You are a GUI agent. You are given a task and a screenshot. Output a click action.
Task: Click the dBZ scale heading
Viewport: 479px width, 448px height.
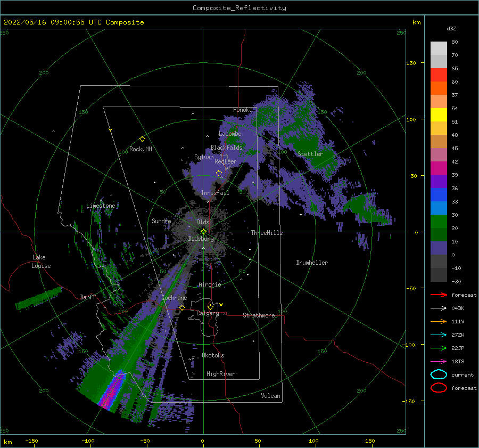pos(451,29)
